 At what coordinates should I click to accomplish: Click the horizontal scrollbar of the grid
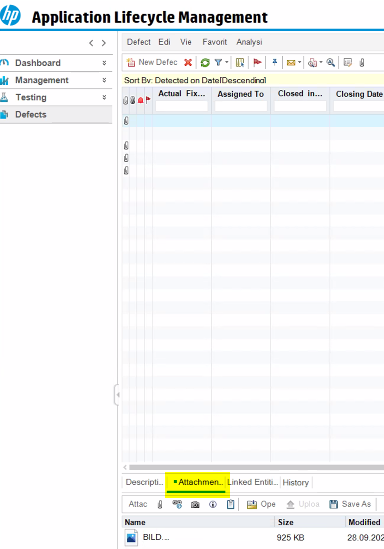click(256, 467)
